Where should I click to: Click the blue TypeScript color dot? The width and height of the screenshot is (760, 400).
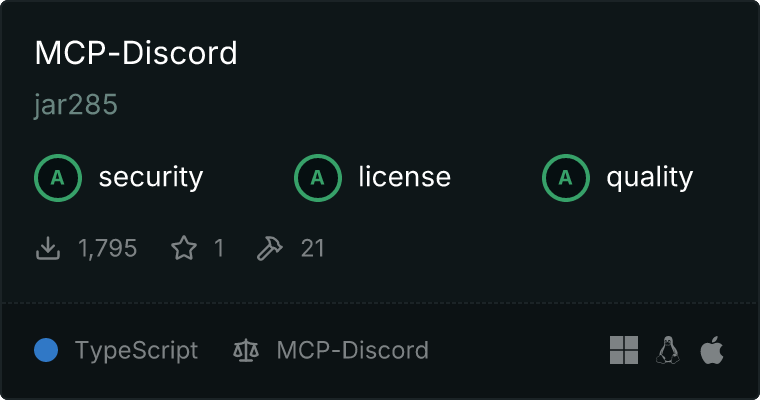click(x=46, y=350)
